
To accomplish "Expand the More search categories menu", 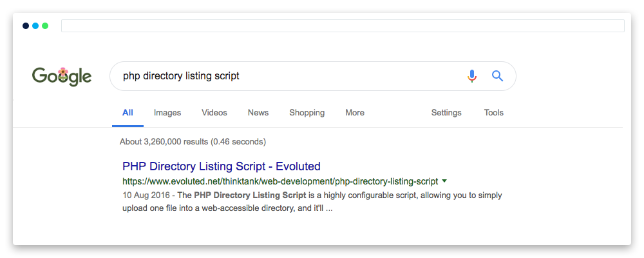I will (x=354, y=113).
